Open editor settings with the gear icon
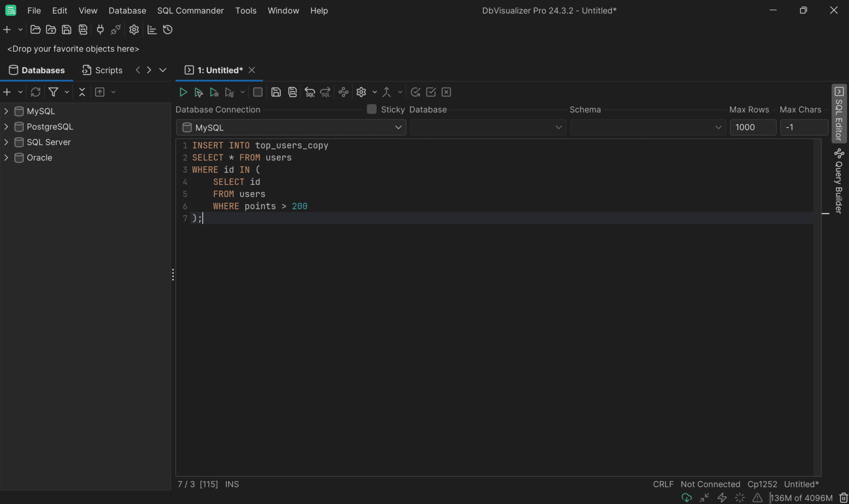Screen dimensions: 849x504 (x=361, y=92)
